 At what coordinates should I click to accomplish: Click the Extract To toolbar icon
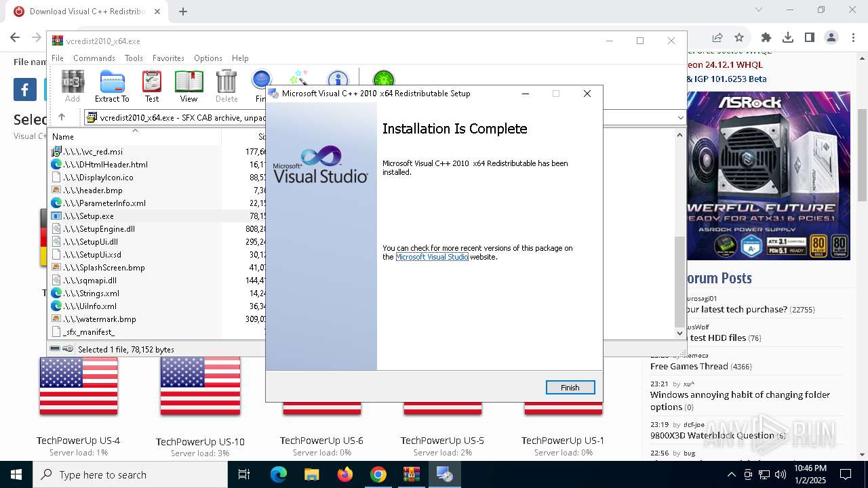tap(112, 86)
